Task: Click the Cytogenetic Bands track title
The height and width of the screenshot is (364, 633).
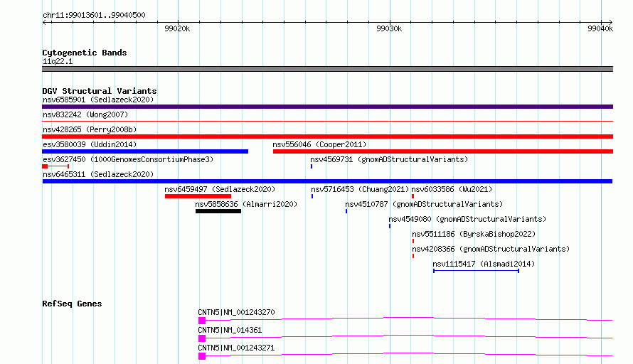Action: pos(85,53)
